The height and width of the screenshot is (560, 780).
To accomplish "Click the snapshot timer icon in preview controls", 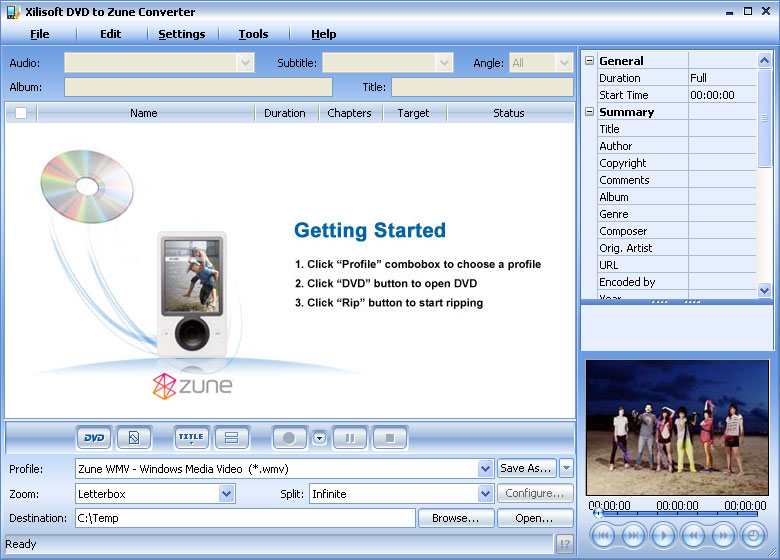I will coord(753,535).
